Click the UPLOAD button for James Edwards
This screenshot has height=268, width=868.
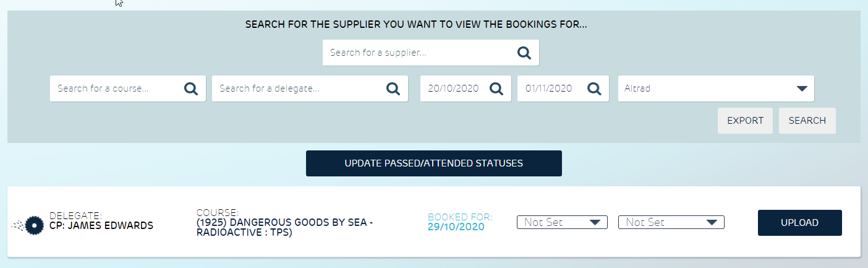tap(799, 223)
